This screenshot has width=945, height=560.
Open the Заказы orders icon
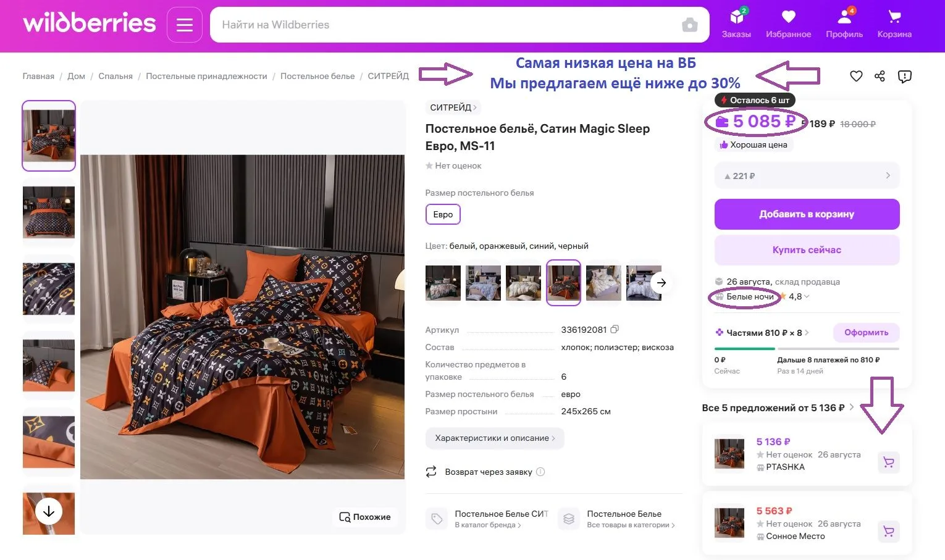736,24
